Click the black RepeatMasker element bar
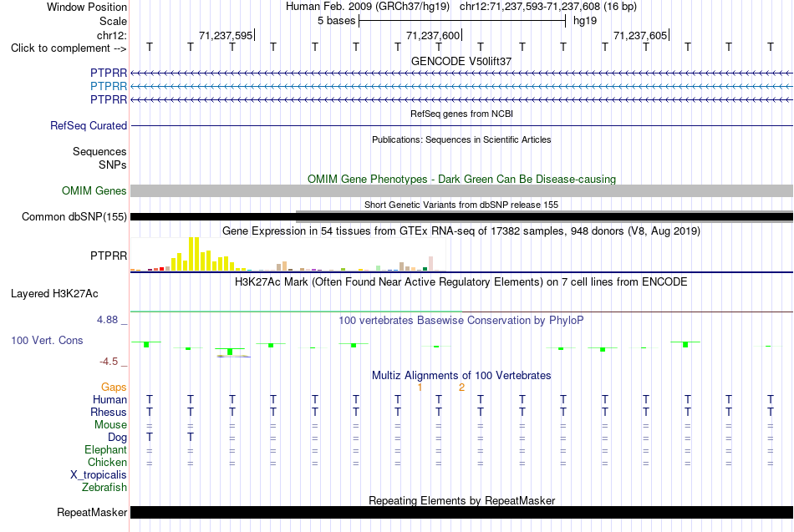This screenshot has height=532, width=794. (x=461, y=513)
